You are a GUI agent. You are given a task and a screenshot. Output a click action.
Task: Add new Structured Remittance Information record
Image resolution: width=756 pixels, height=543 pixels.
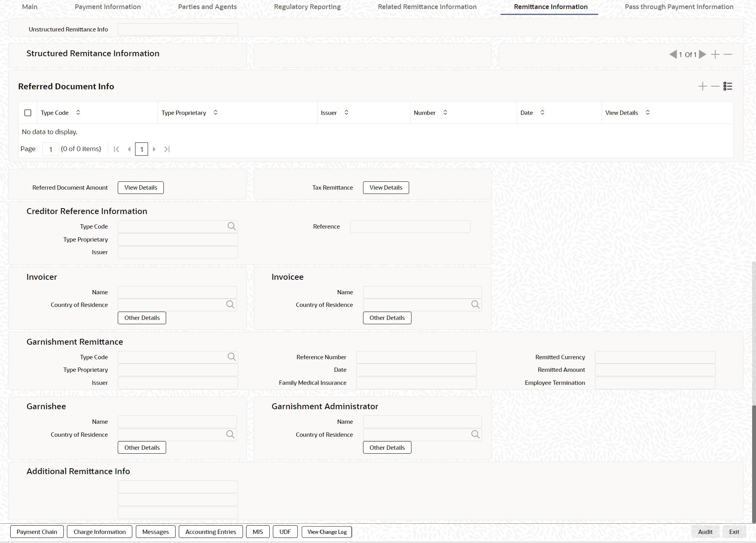[715, 55]
